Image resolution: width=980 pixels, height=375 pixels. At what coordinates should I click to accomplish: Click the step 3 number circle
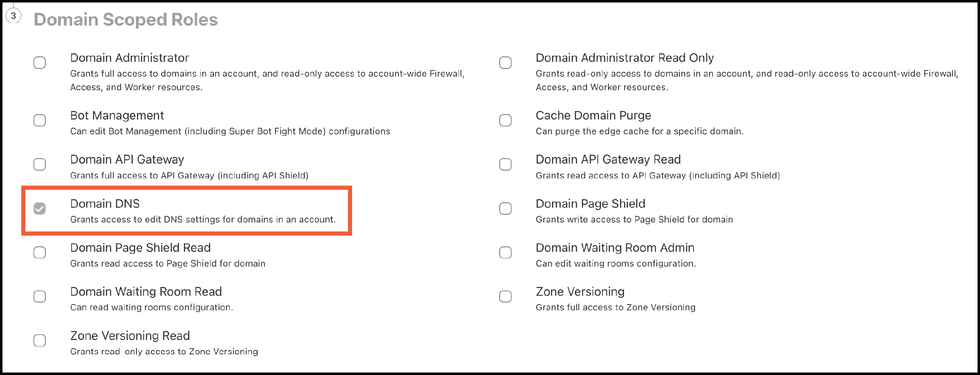(x=14, y=16)
